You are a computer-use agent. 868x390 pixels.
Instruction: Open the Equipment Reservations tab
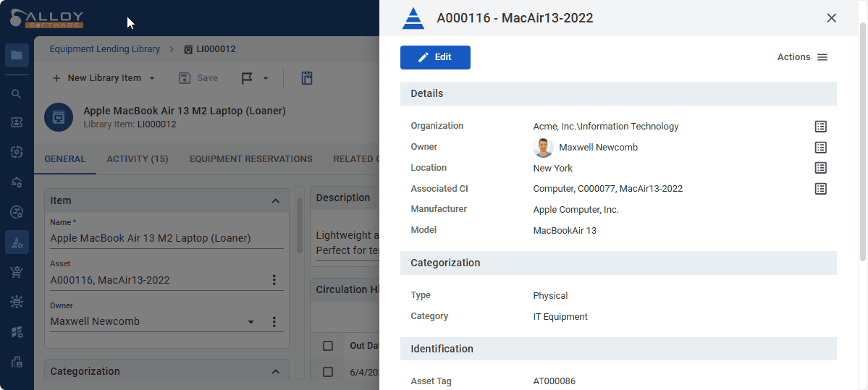[x=250, y=159]
